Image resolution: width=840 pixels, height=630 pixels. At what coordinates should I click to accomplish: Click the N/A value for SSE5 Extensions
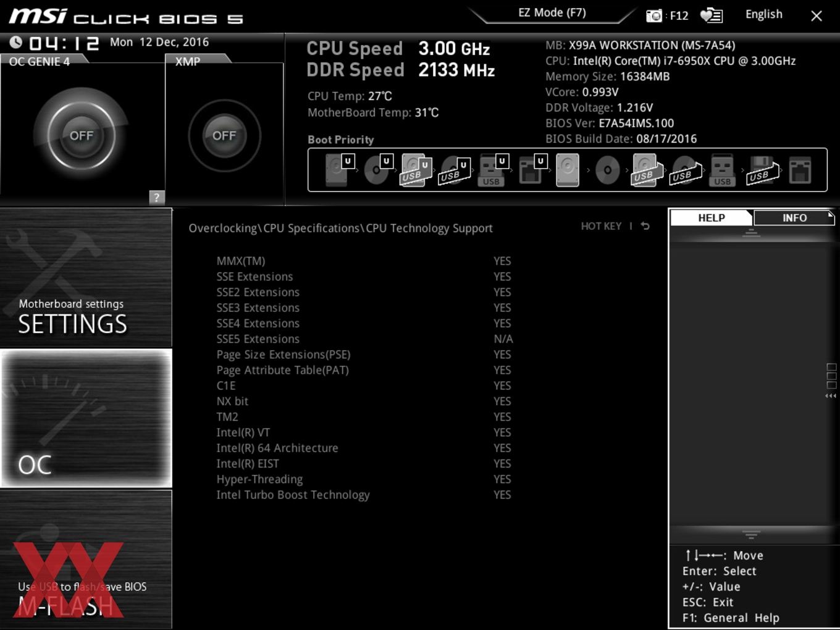(503, 338)
